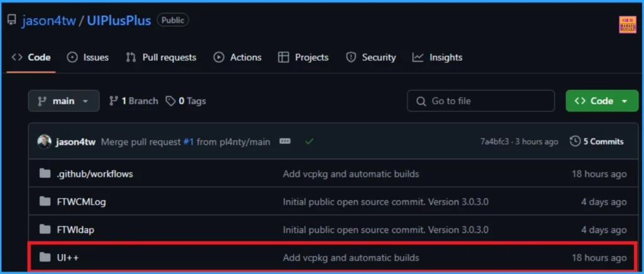This screenshot has height=274, width=644.
Task: Open the Projects tab
Action: click(x=303, y=57)
